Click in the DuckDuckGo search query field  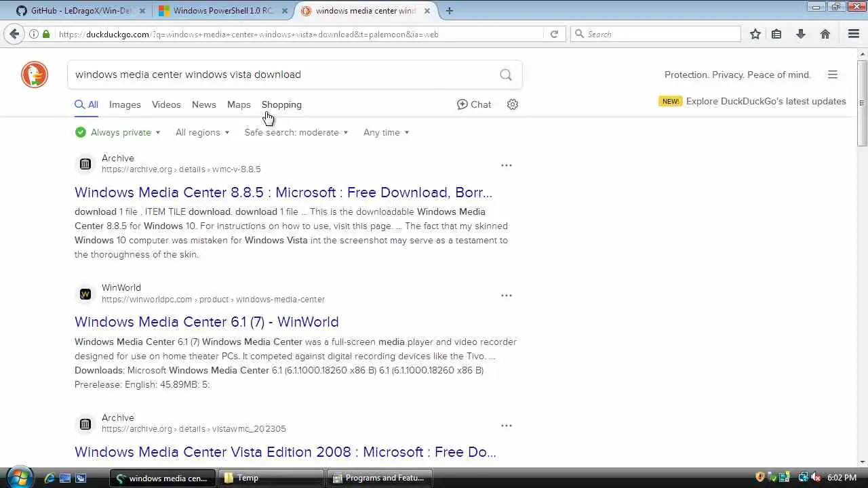281,75
